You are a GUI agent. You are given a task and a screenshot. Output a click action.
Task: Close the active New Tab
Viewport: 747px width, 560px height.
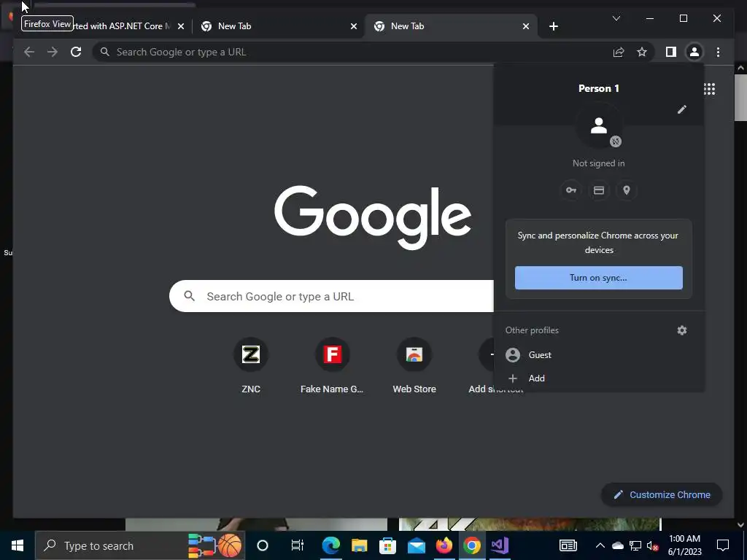(525, 26)
